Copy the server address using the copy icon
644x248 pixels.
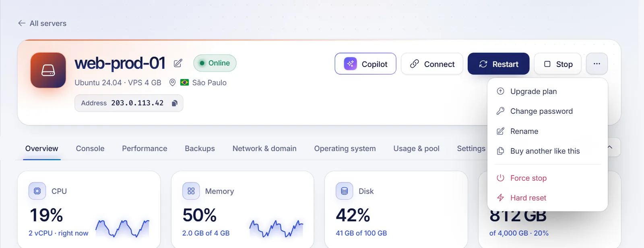click(x=175, y=103)
